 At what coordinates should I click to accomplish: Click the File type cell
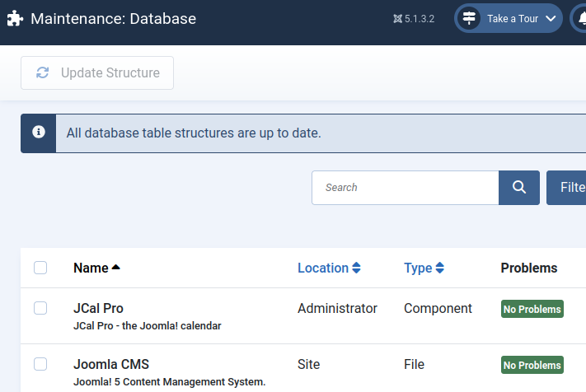[x=414, y=364]
